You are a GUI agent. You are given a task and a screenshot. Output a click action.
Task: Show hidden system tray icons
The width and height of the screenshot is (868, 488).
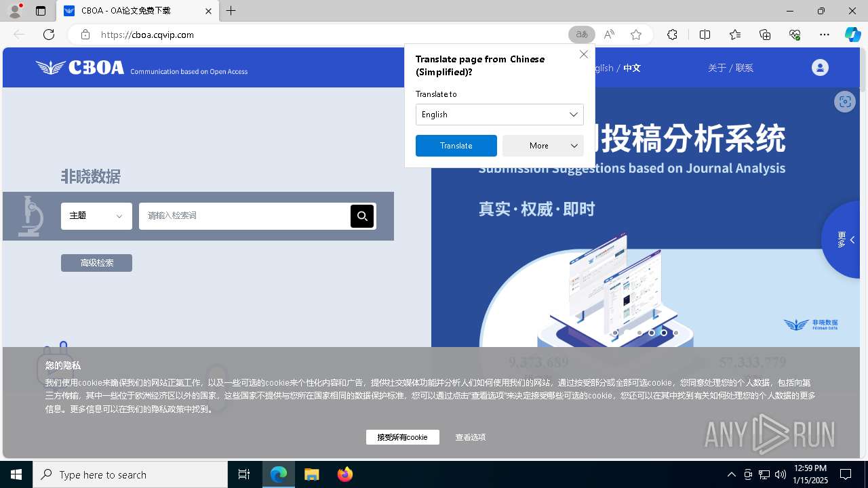point(731,474)
